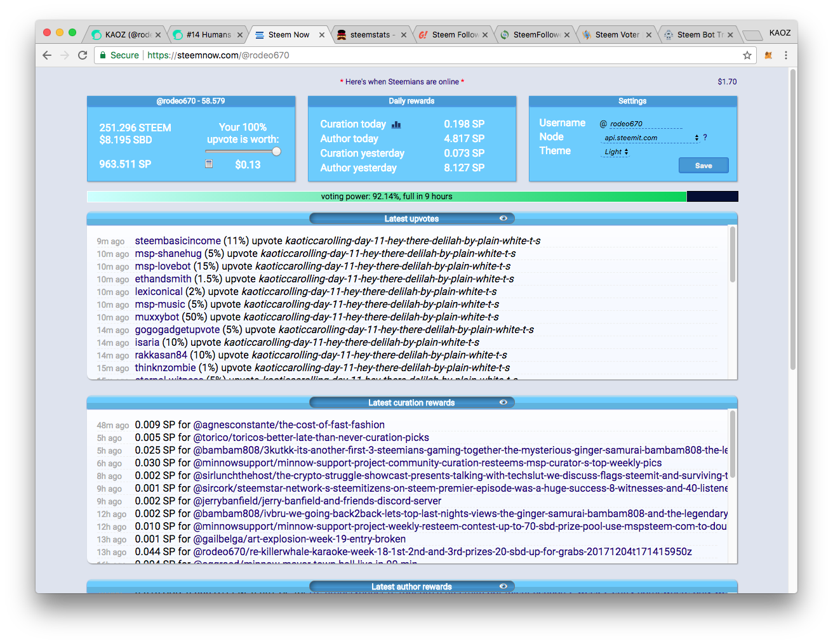Open the MetaMask fox extension
The width and height of the screenshot is (833, 644).
(768, 55)
